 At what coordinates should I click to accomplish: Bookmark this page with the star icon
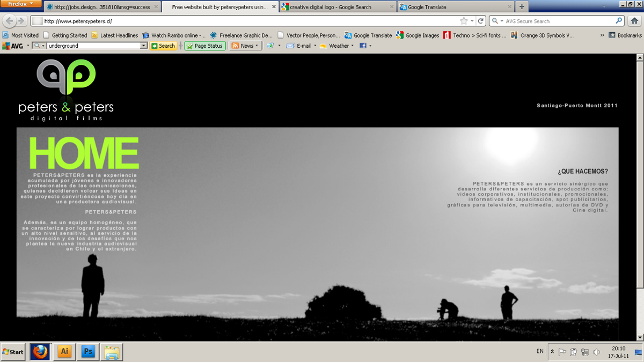click(x=464, y=21)
